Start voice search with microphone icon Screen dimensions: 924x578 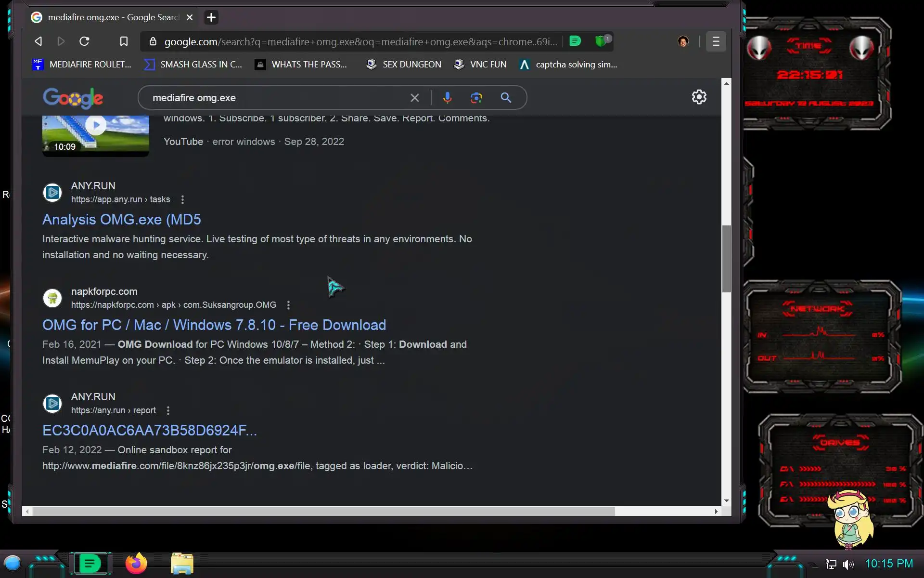(x=447, y=98)
